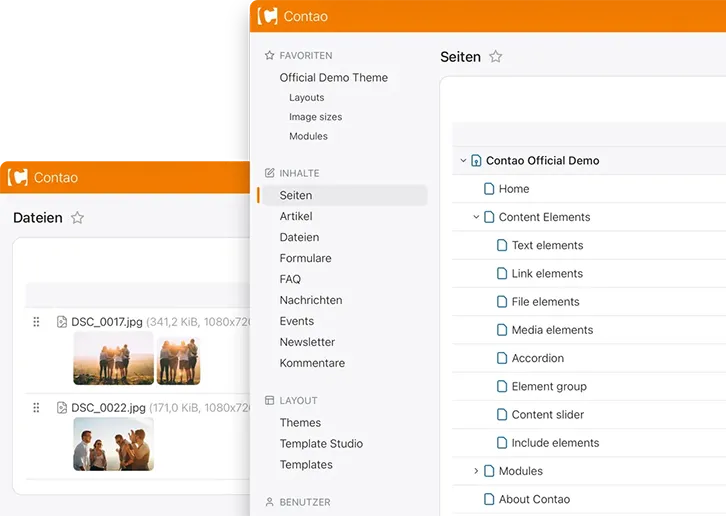Open Artikel in the sidebar menu

point(296,216)
